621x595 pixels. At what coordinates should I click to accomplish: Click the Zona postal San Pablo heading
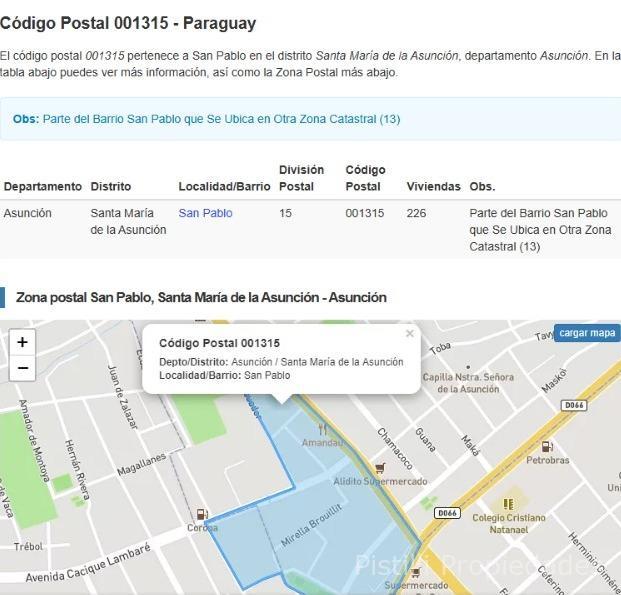point(201,297)
